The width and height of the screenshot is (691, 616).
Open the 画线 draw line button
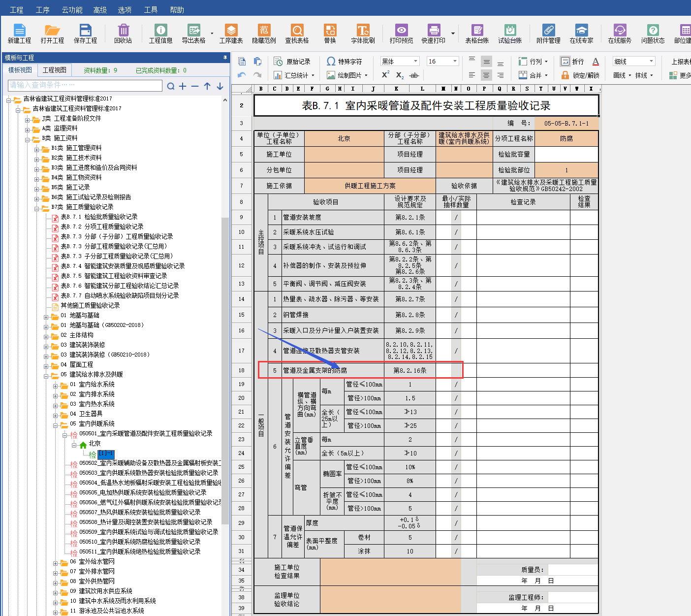tap(622, 75)
